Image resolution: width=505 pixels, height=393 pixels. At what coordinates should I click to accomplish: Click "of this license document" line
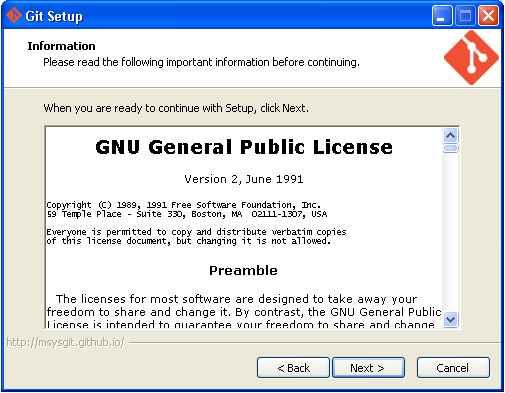189,241
